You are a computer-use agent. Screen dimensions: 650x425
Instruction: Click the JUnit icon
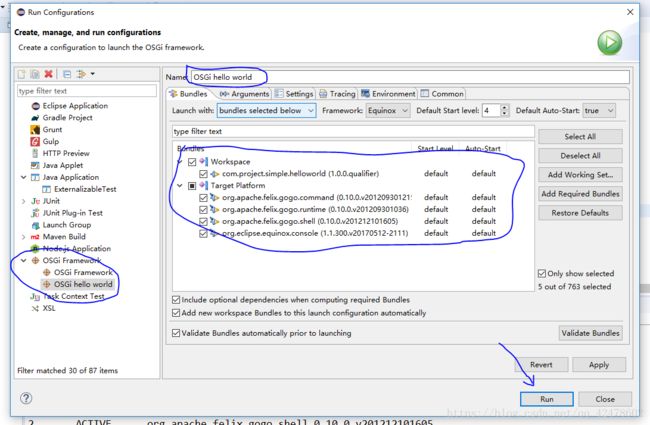click(x=35, y=201)
